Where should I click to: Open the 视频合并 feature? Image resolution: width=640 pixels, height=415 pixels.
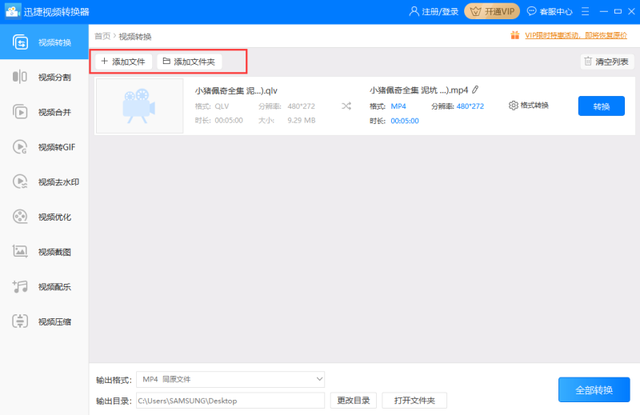(44, 112)
